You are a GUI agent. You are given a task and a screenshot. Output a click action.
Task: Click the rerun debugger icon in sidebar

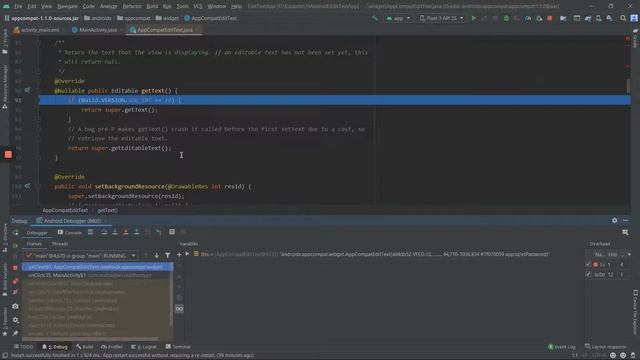[x=16, y=233]
